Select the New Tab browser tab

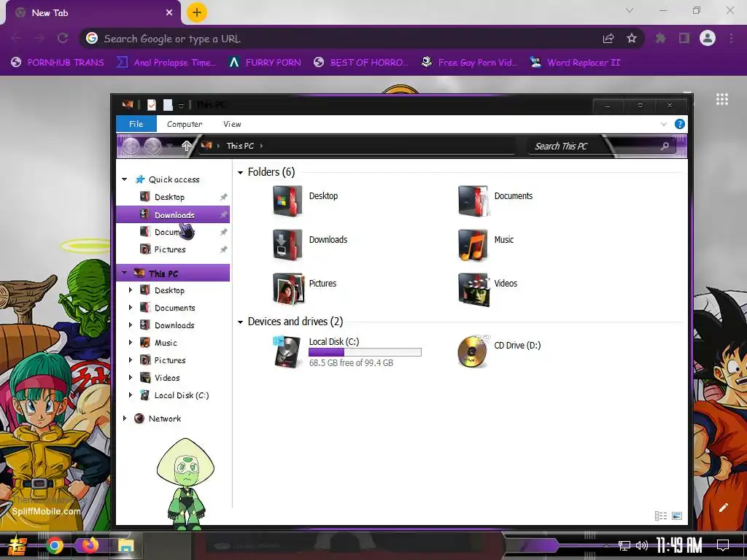[x=93, y=13]
